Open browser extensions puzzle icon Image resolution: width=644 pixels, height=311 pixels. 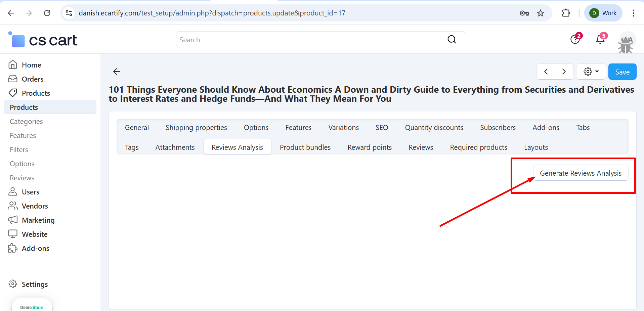click(x=566, y=13)
